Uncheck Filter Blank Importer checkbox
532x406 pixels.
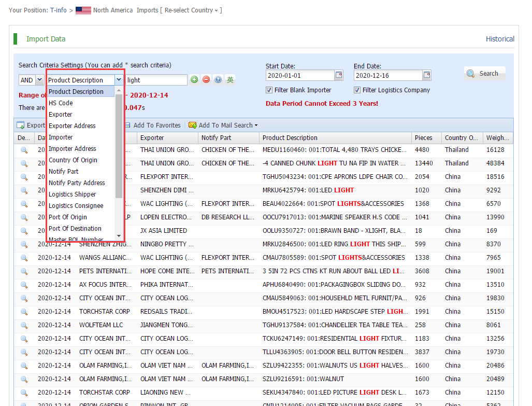tap(269, 90)
